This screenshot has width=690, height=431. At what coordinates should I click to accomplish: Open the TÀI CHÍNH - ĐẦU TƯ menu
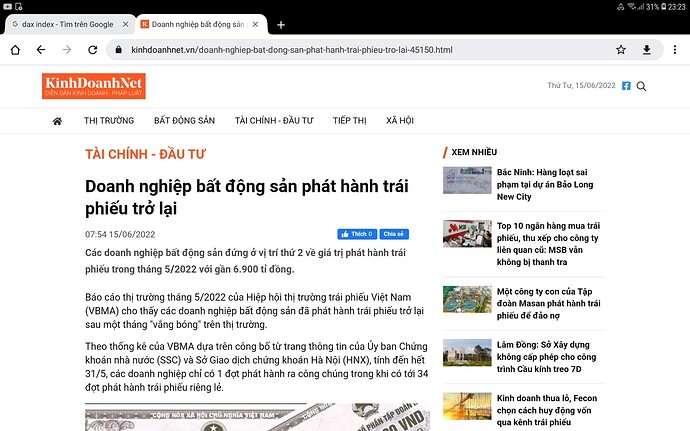274,121
